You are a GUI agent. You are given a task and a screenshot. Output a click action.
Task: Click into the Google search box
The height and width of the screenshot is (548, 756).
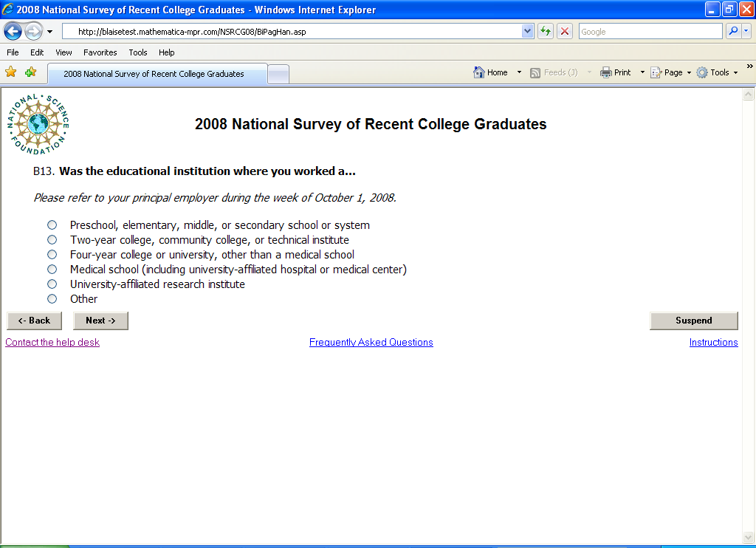[x=650, y=31]
